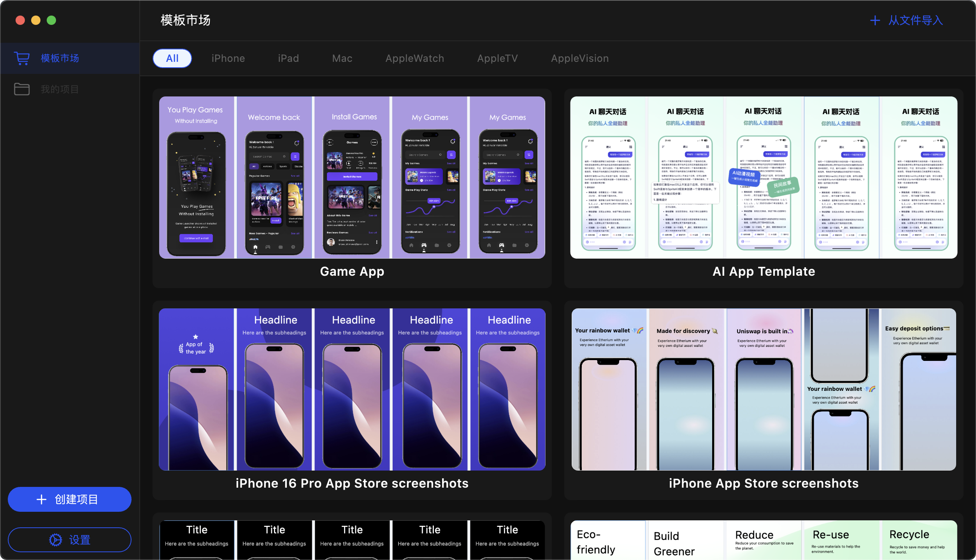Viewport: 976px width, 560px height.
Task: Select the AppleTV category tab
Action: tap(497, 58)
